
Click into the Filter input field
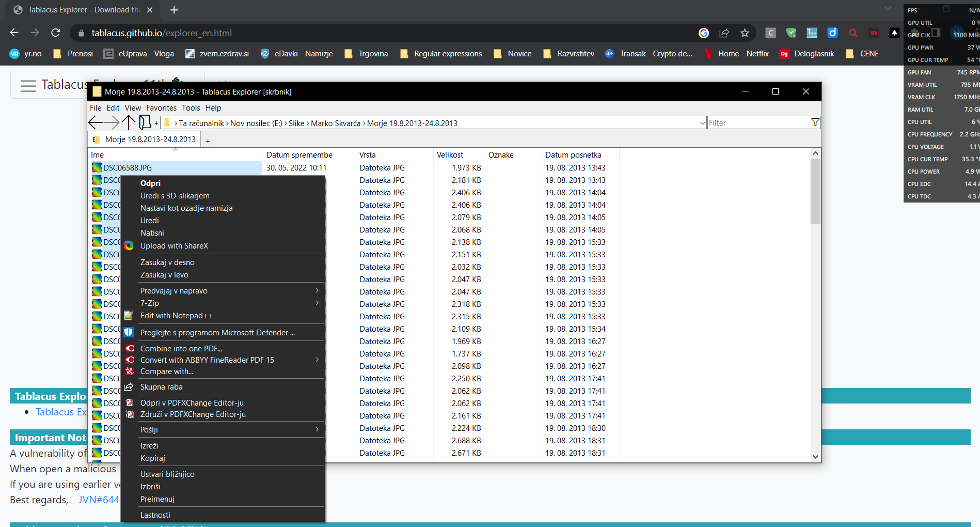pyautogui.click(x=758, y=122)
